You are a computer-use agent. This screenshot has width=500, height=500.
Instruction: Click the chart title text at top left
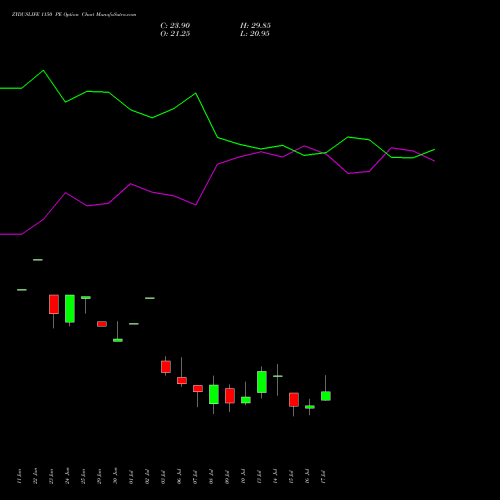click(x=74, y=15)
